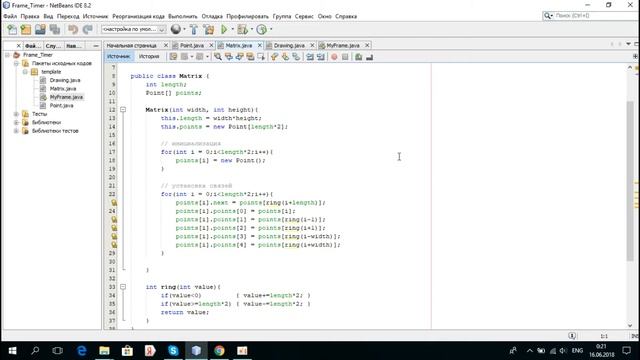Run the project with the green arrow
The height and width of the screenshot is (360, 640).
224,29
